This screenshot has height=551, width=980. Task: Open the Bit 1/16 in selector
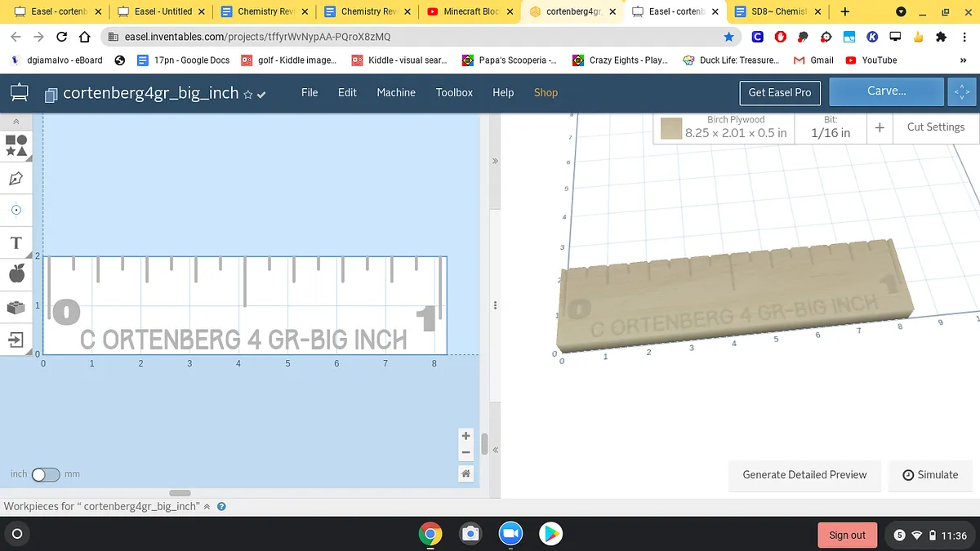point(830,127)
